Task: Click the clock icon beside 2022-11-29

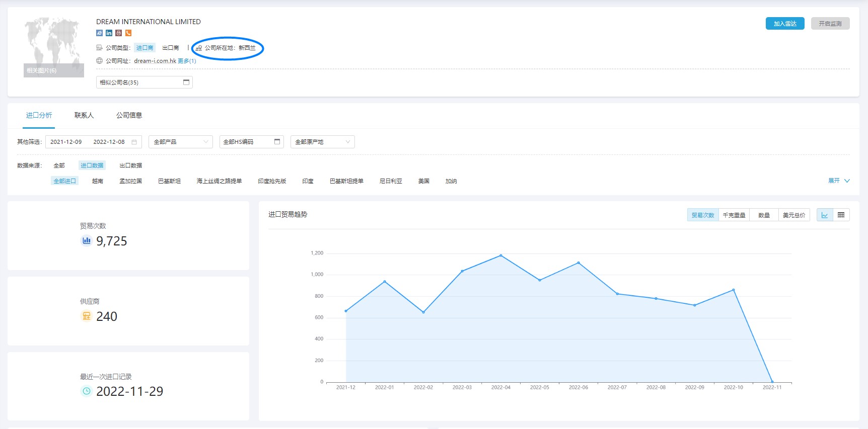Action: (x=87, y=391)
